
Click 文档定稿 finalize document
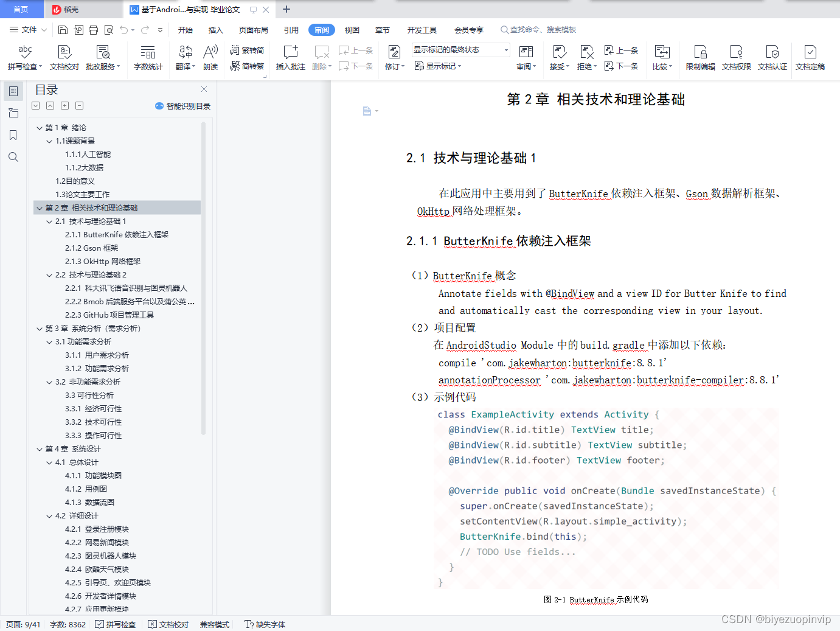(x=810, y=58)
